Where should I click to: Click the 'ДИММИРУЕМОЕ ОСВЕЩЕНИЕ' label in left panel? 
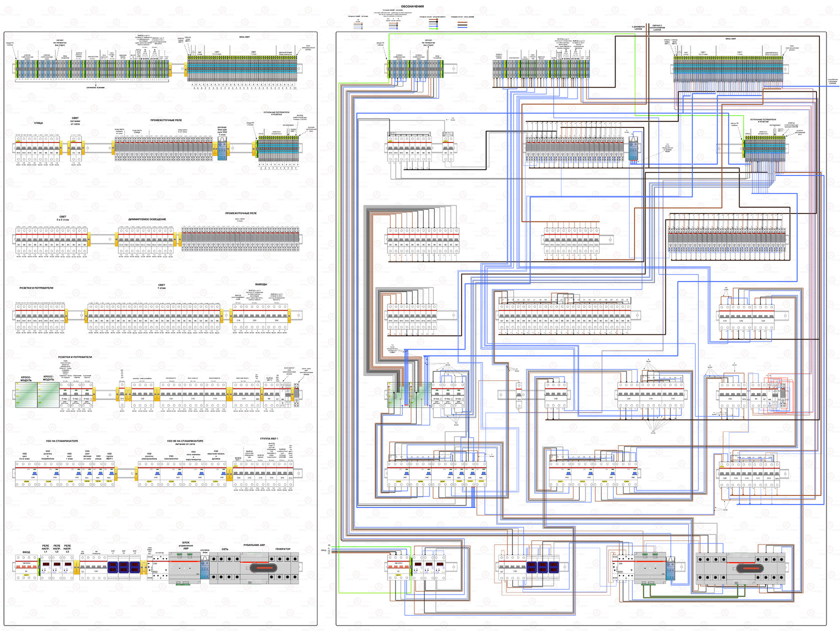147,219
